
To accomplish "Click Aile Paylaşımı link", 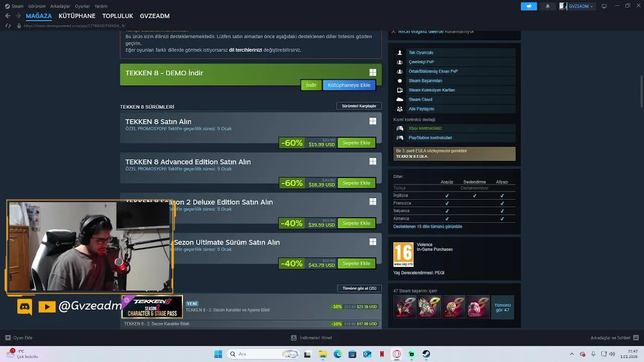I will [421, 109].
